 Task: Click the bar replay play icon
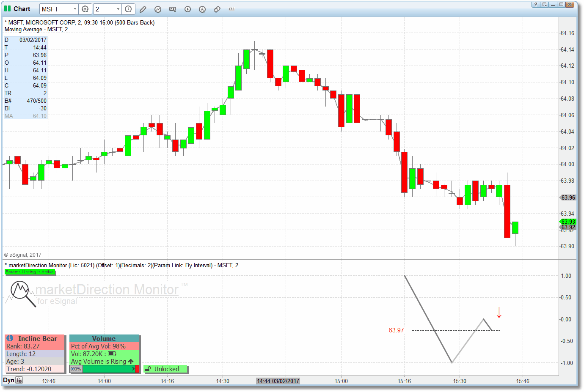point(187,9)
